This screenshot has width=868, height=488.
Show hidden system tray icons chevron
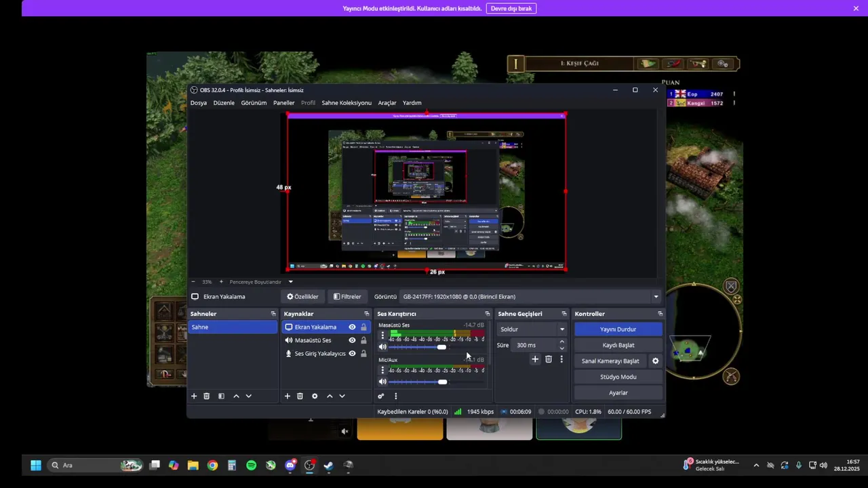756,466
